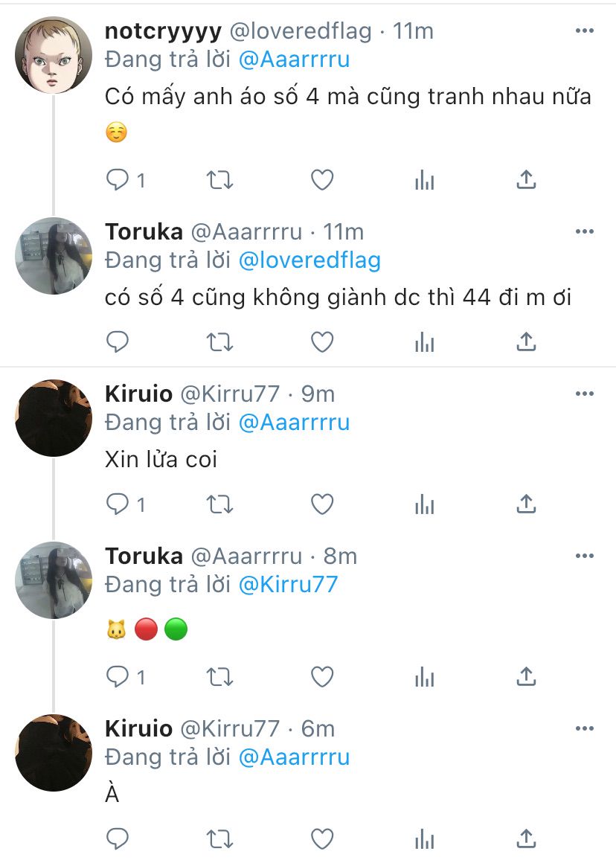View analytics for 'Xin lửa coi' tweet
This screenshot has width=616, height=863.
pos(424,504)
